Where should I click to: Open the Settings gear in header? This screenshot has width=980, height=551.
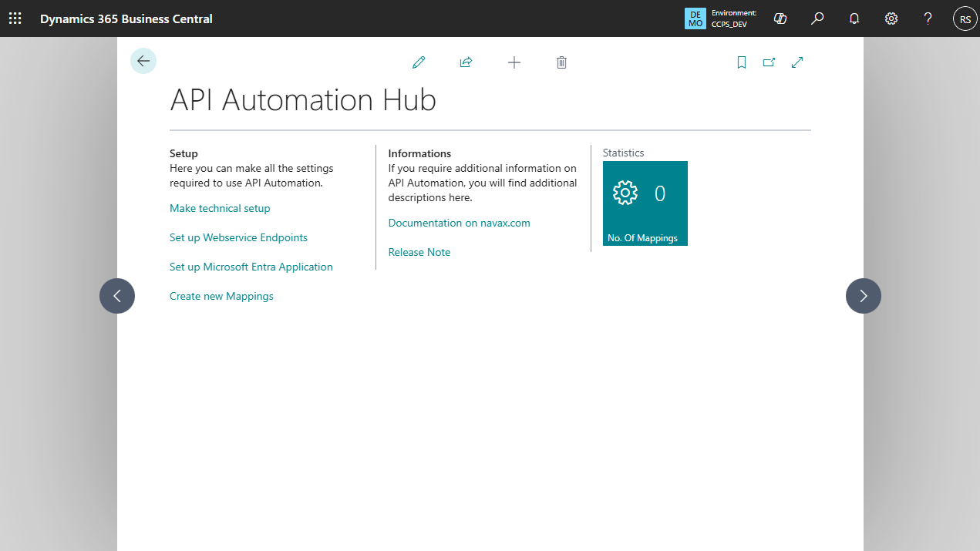pyautogui.click(x=891, y=18)
